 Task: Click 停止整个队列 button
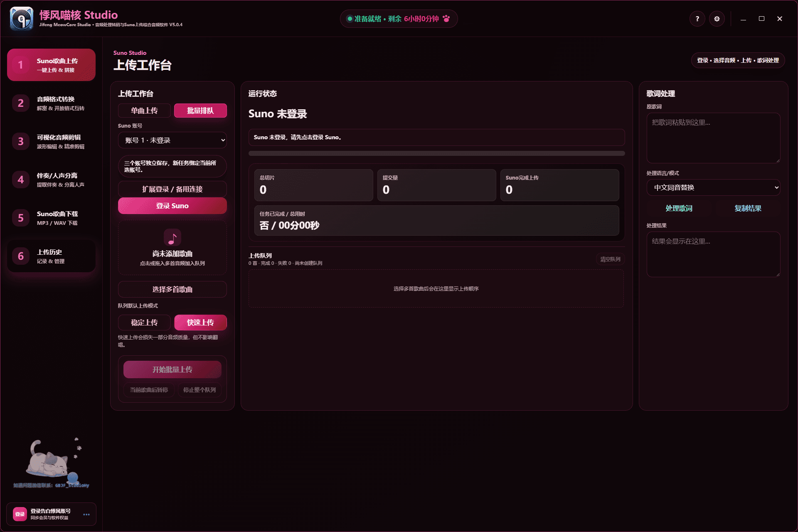point(199,390)
